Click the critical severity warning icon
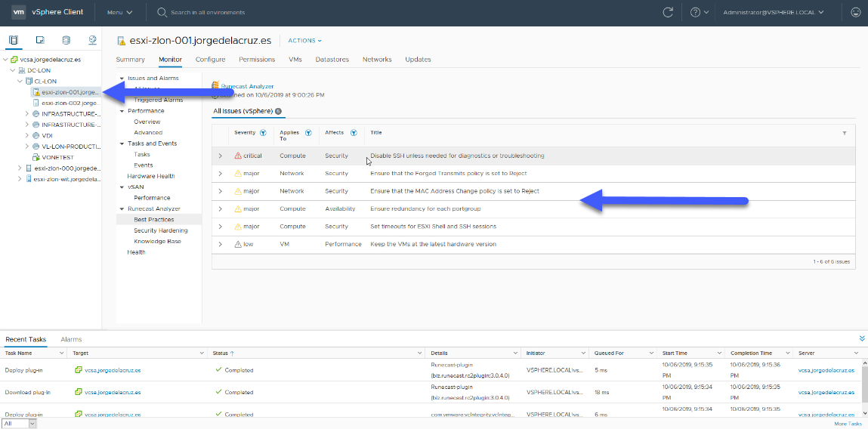The width and height of the screenshot is (868, 429). point(238,156)
